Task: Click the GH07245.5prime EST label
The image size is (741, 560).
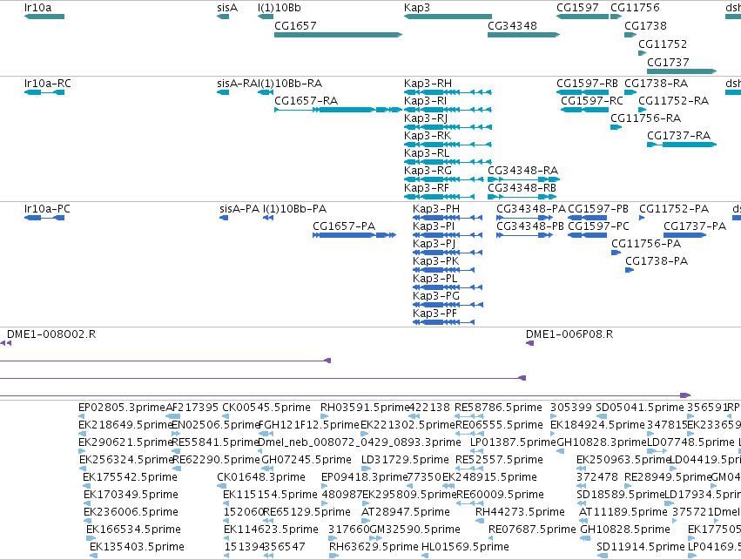Action: coord(307,460)
